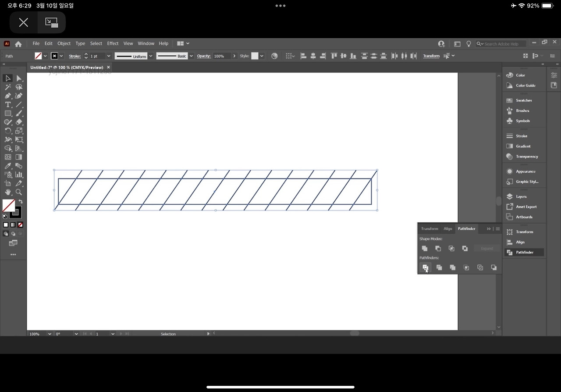Viewport: 561px width, 392px height.
Task: Choose the Mesh tool
Action: click(8, 157)
